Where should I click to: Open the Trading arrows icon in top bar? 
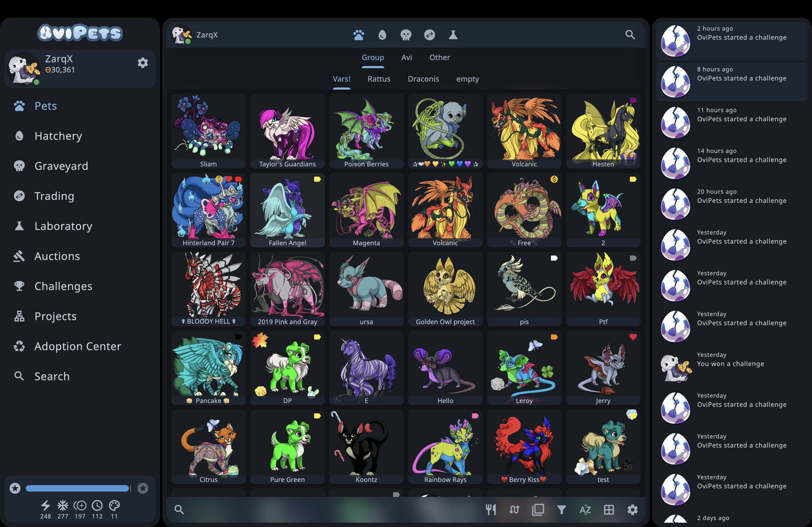click(x=430, y=35)
